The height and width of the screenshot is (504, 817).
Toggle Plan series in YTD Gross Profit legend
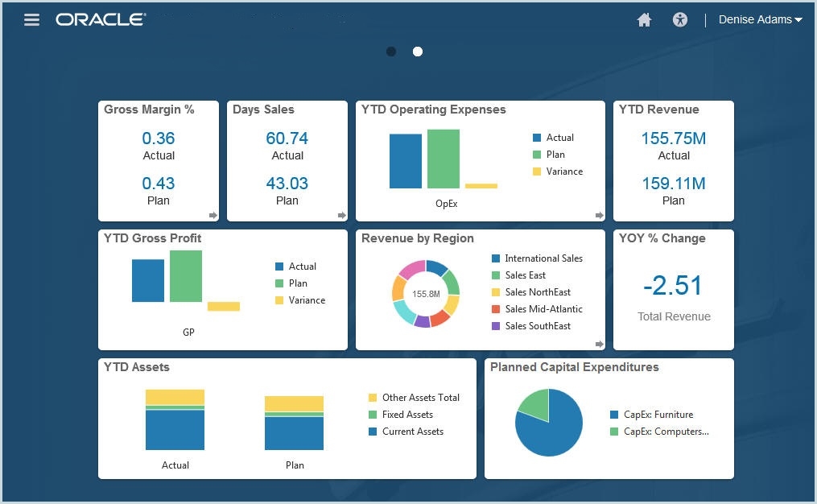(x=297, y=283)
